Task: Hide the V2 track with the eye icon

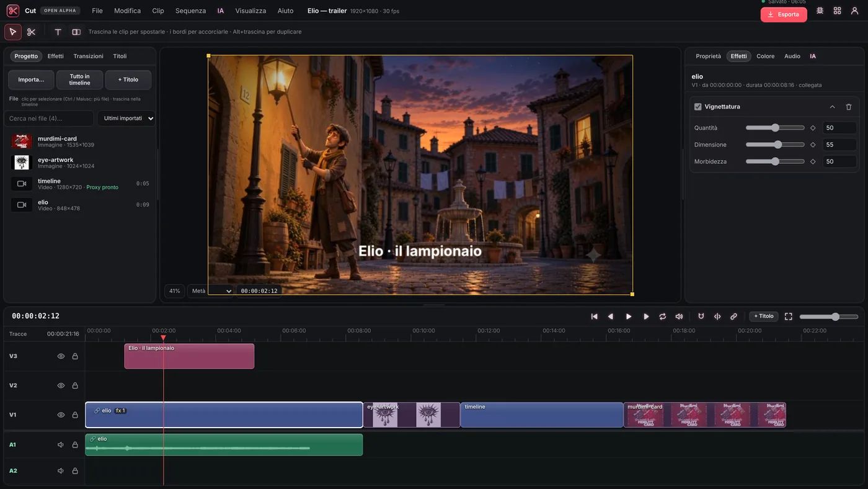Action: (61, 385)
